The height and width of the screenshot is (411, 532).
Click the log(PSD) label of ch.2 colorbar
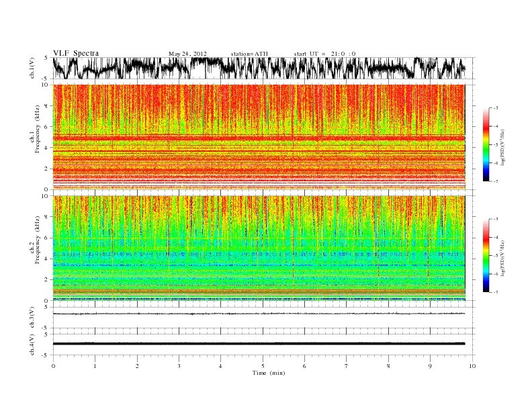pos(502,258)
